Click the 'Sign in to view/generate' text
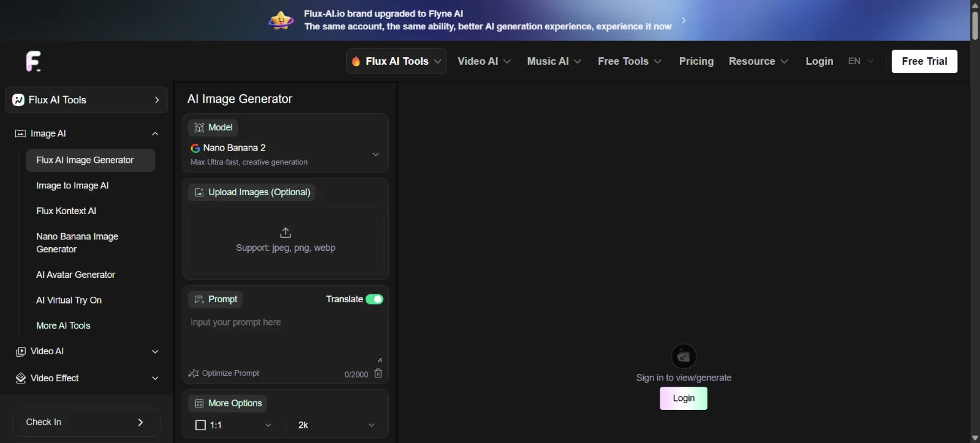Screen dimensions: 980x443 (684, 378)
